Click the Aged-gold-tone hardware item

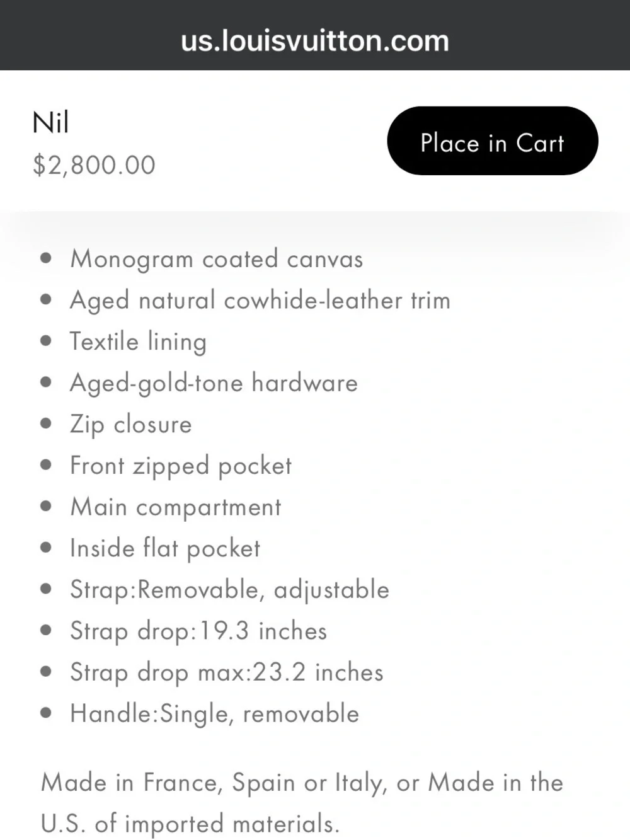[x=214, y=383]
